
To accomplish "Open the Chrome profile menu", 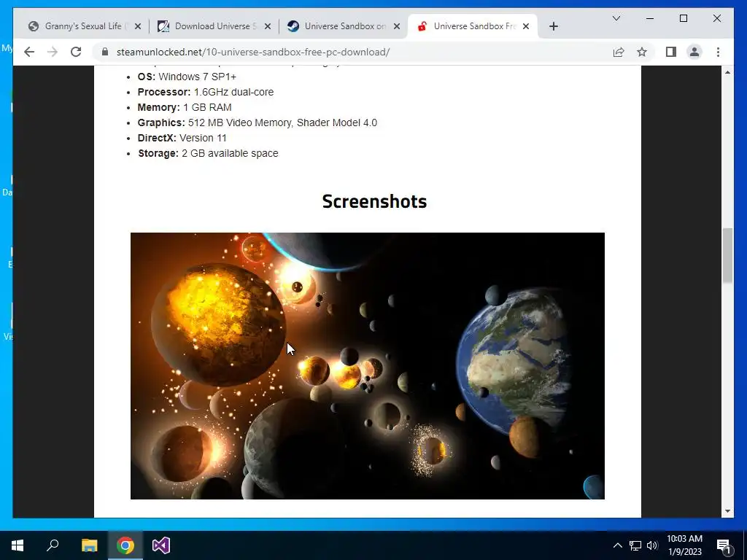I will (x=694, y=52).
